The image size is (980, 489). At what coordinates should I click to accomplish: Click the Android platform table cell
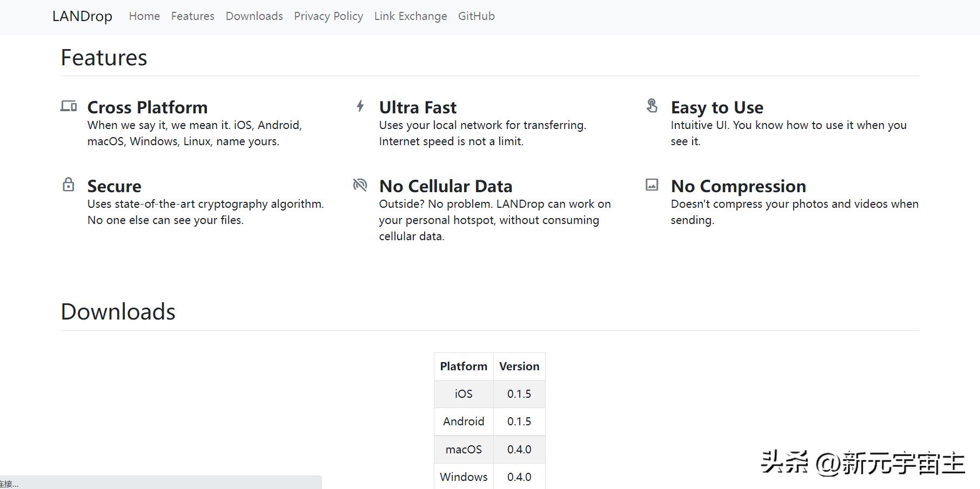pyautogui.click(x=464, y=422)
